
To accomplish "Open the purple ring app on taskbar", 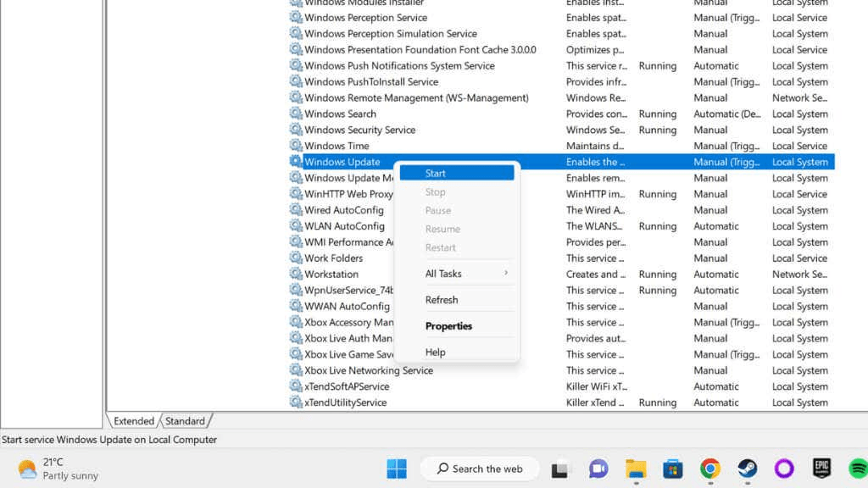I will coord(784,469).
